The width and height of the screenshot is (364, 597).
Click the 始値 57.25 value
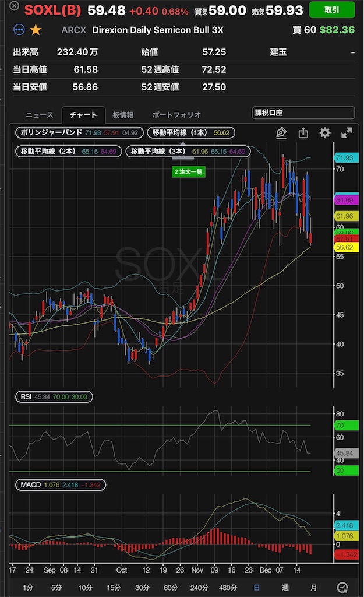tap(214, 52)
